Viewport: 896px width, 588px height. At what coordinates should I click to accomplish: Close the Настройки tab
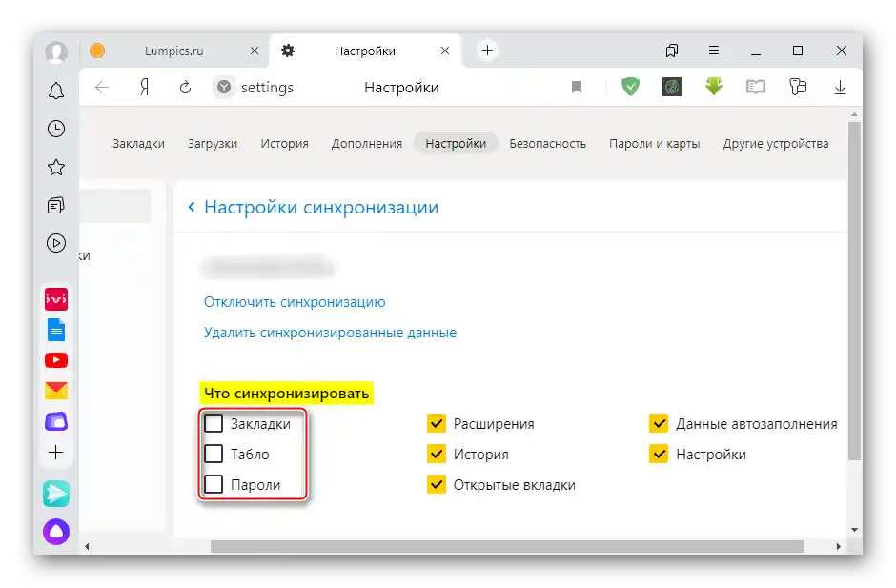click(x=445, y=51)
